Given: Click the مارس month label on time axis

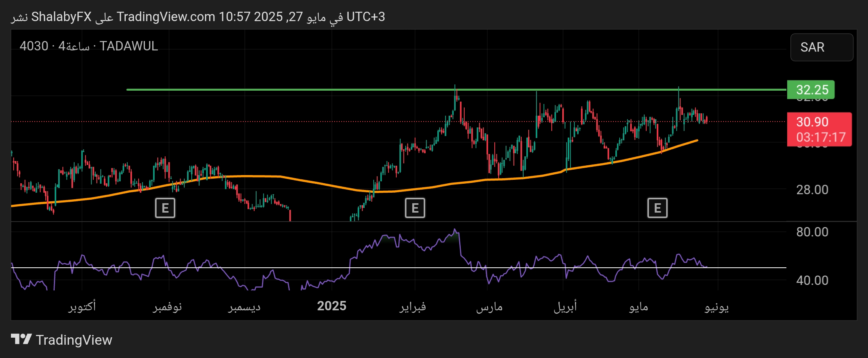Looking at the screenshot, I should coord(489,307).
